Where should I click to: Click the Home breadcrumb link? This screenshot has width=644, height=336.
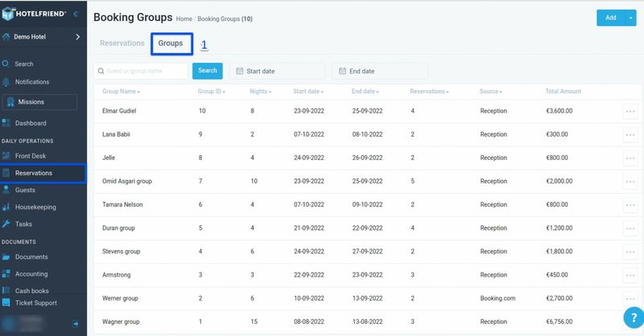184,18
